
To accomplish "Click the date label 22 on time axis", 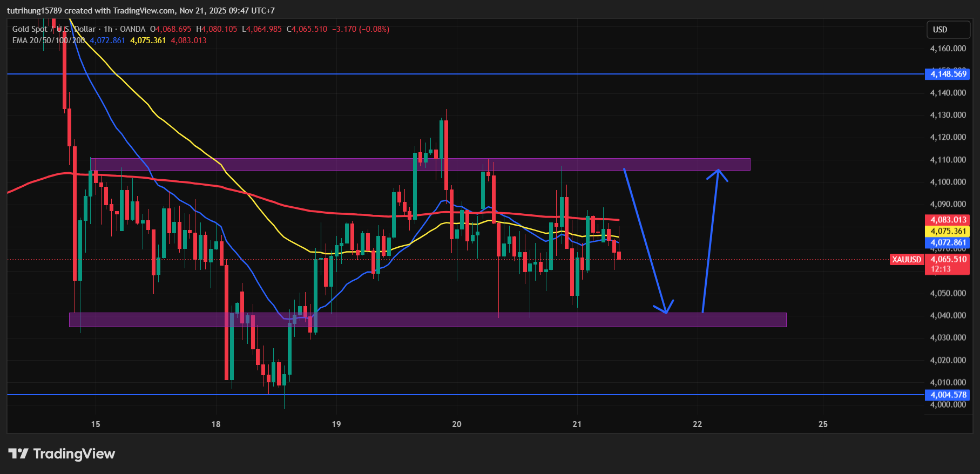I will (x=698, y=424).
